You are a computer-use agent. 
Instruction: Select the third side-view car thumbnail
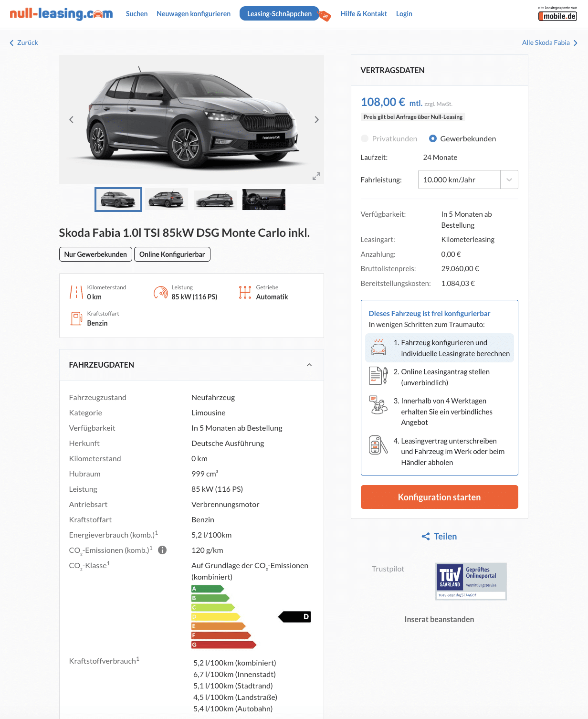(x=215, y=200)
